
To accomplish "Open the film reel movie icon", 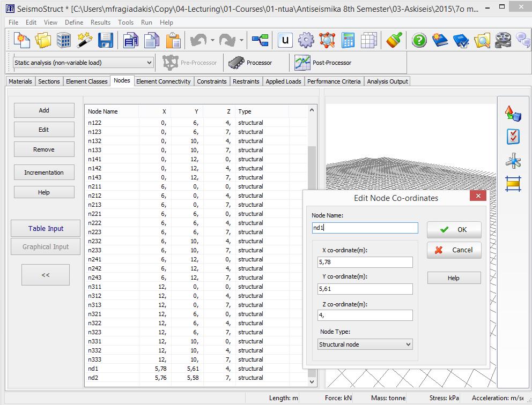I will 503,40.
